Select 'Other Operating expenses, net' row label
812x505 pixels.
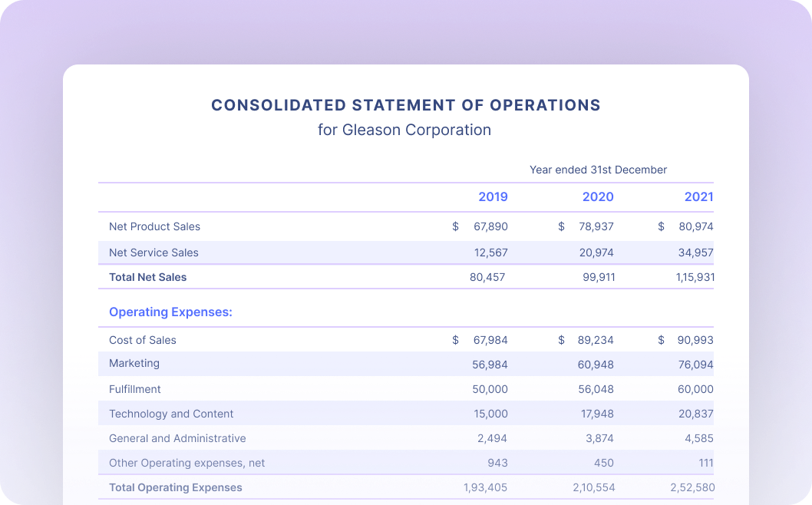[x=186, y=463]
